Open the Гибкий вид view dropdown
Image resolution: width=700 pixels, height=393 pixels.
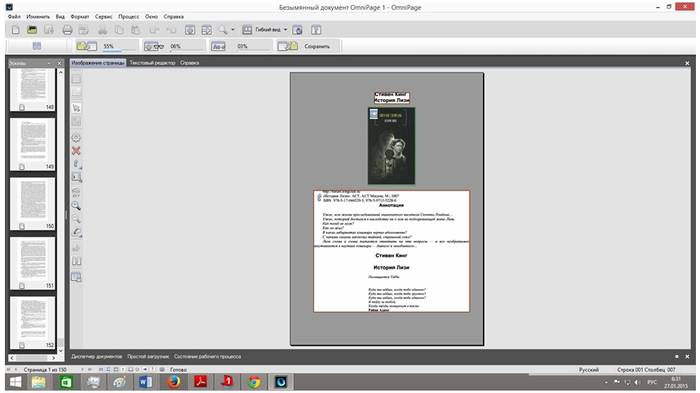[286, 30]
